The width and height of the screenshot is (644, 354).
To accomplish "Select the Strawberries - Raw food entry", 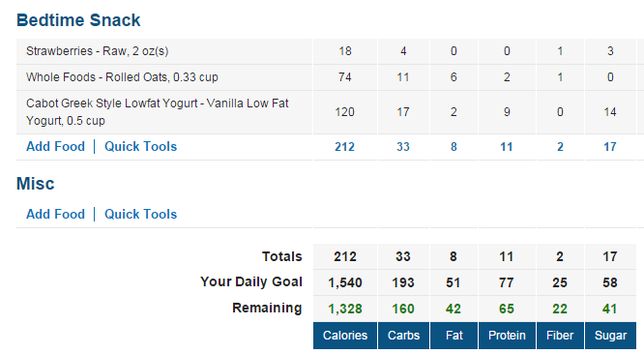I will pos(98,51).
